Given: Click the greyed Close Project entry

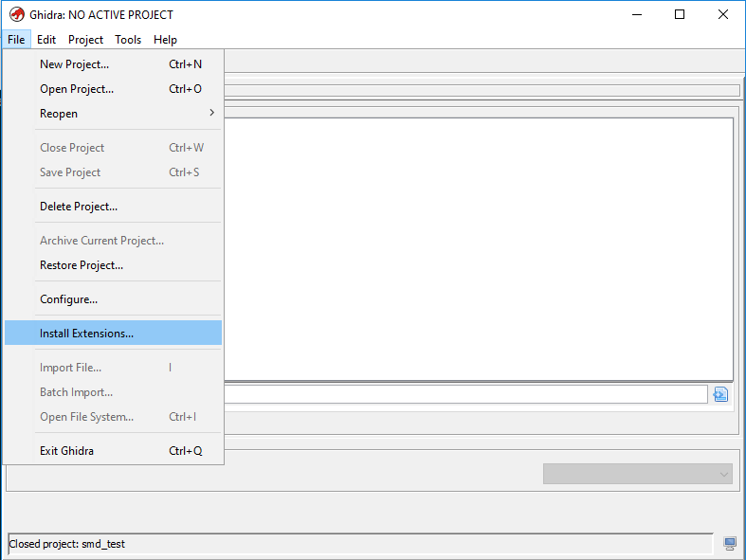Looking at the screenshot, I should (113, 148).
